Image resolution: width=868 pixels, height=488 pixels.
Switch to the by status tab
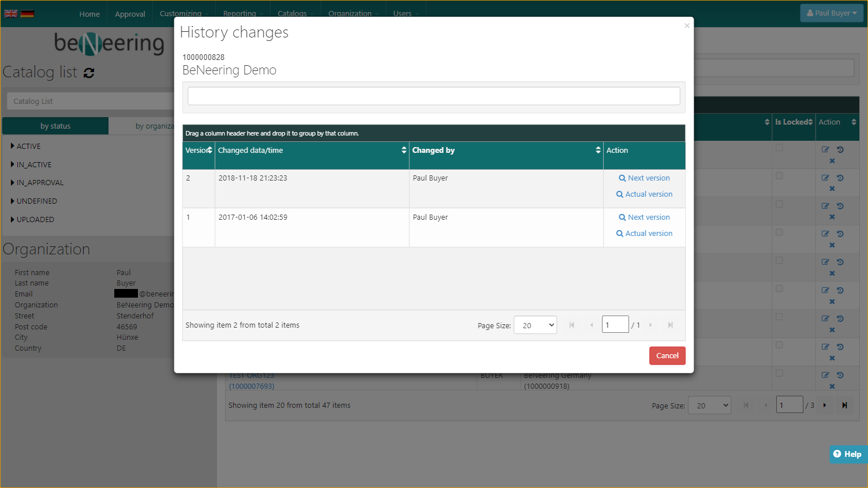click(55, 126)
